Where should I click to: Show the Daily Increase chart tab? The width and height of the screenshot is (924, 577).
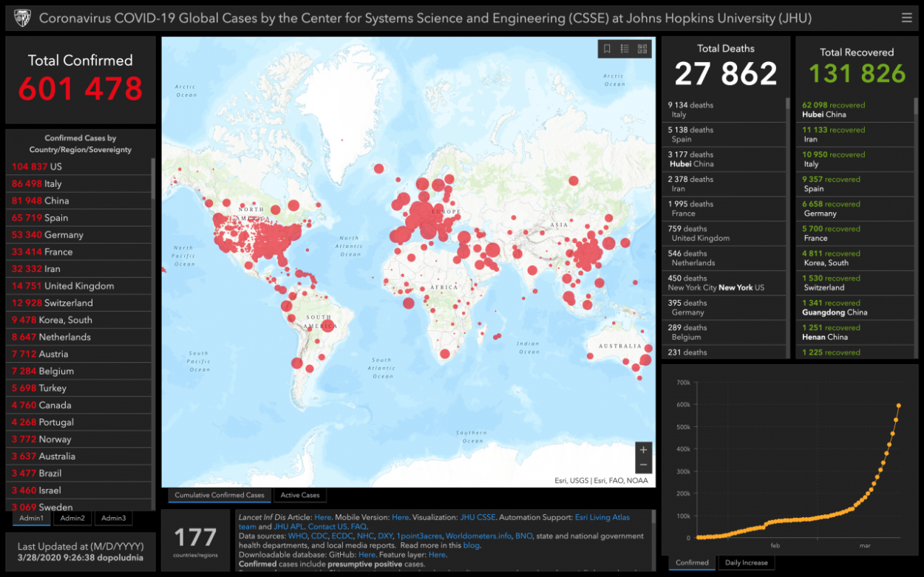pos(746,562)
